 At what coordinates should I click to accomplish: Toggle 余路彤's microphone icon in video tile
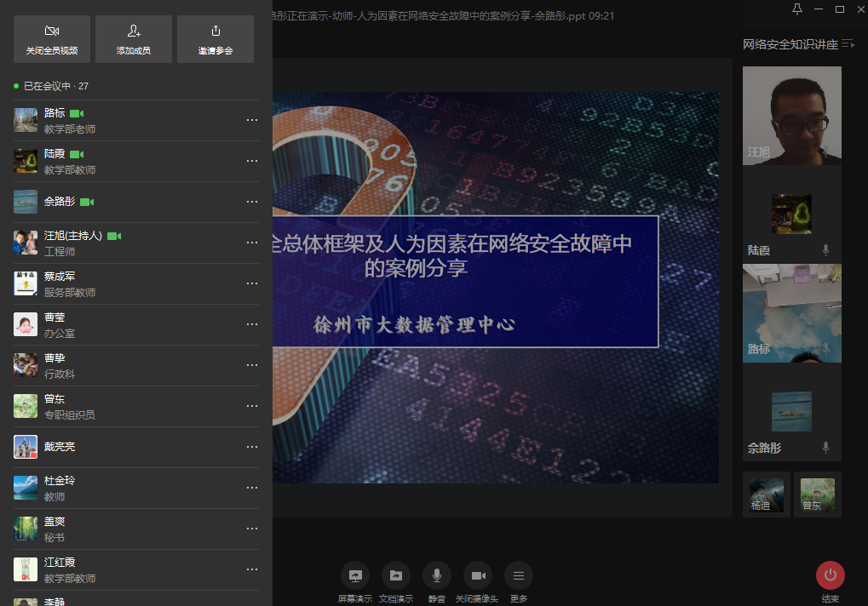pos(825,448)
